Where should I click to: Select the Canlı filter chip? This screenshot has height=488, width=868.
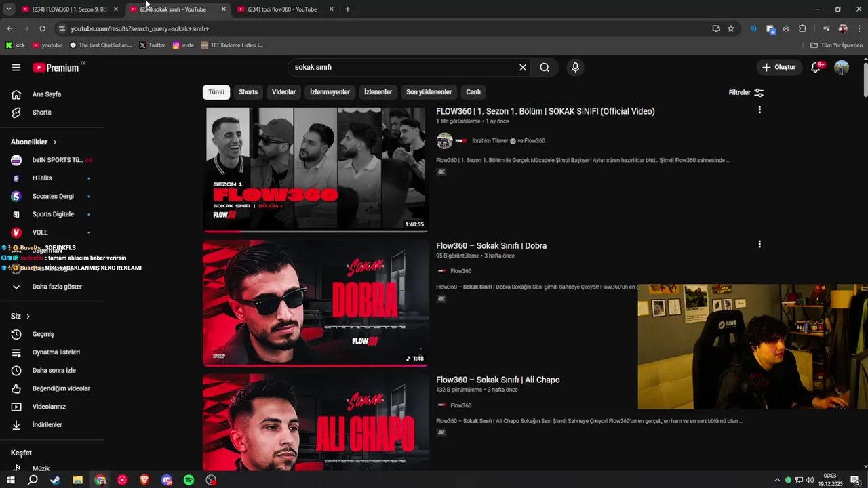pos(473,92)
